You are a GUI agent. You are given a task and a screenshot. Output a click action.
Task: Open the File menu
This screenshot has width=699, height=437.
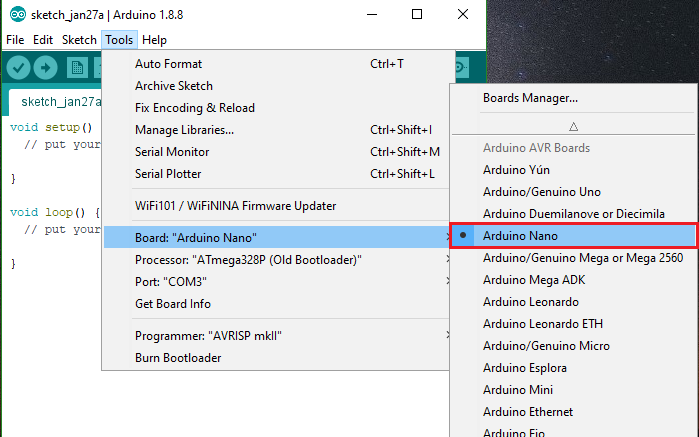[15, 40]
